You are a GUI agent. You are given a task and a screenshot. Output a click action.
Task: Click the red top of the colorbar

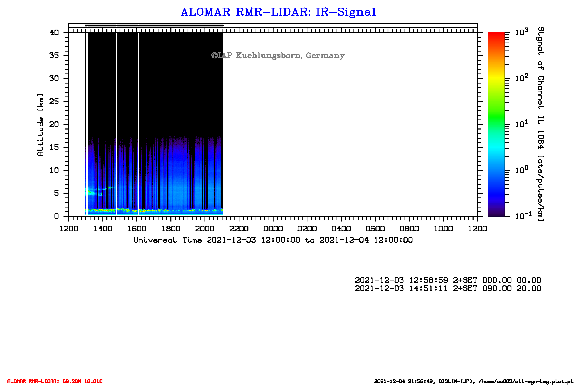tap(496, 36)
